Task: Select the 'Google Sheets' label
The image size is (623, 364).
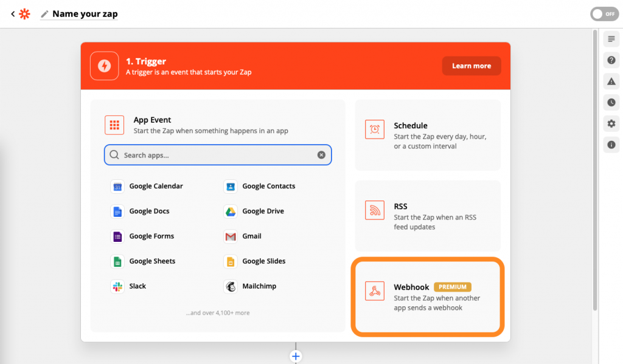Action: pos(152,261)
